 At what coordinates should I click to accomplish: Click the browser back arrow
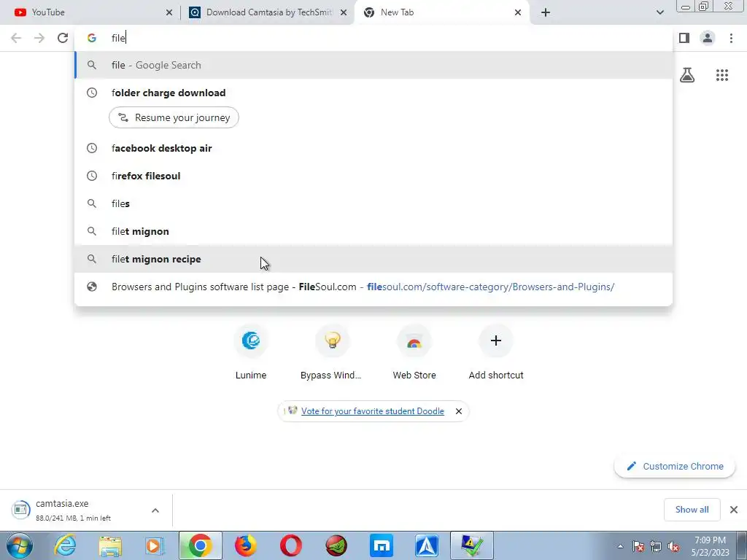[x=16, y=38]
